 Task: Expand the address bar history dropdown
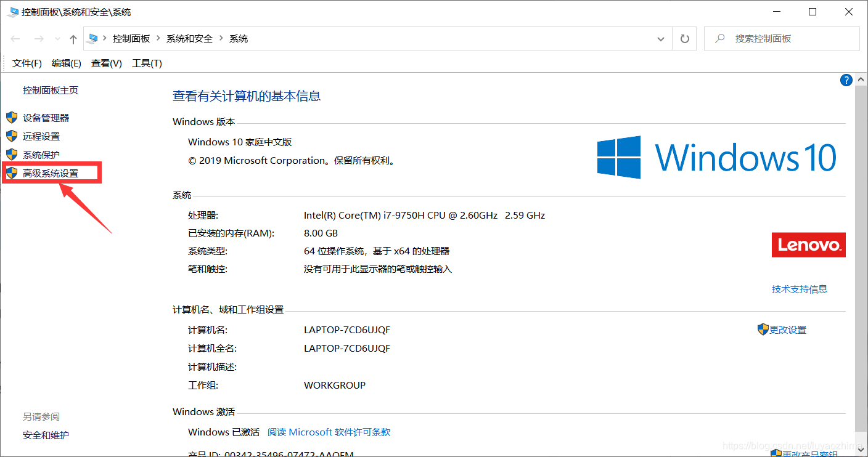[x=661, y=39]
